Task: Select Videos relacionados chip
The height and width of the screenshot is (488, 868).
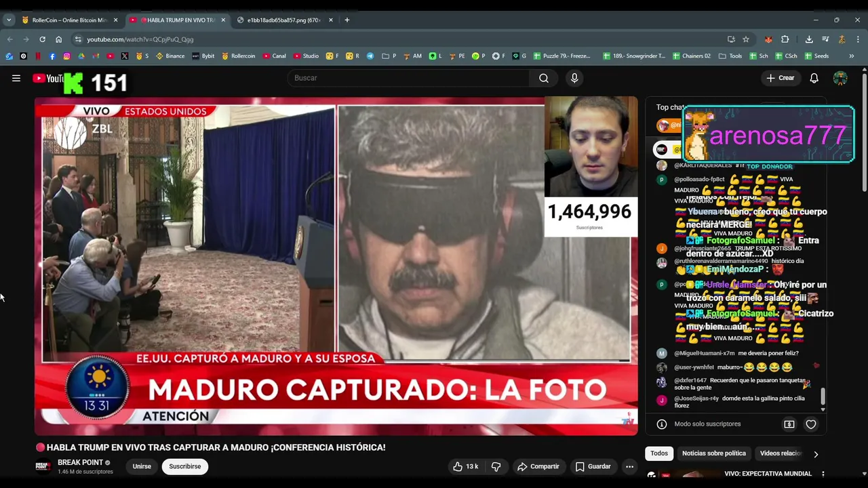Action: (x=781, y=453)
